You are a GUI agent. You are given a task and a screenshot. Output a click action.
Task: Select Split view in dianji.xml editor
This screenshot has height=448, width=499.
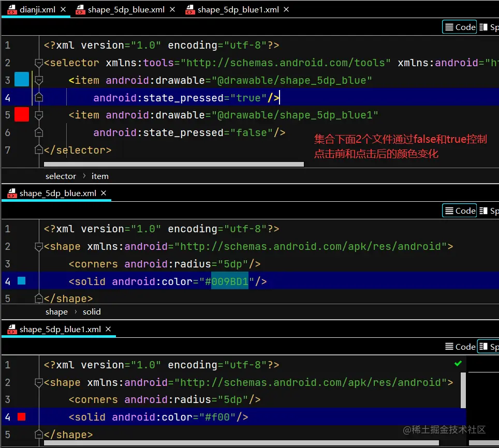click(489, 27)
